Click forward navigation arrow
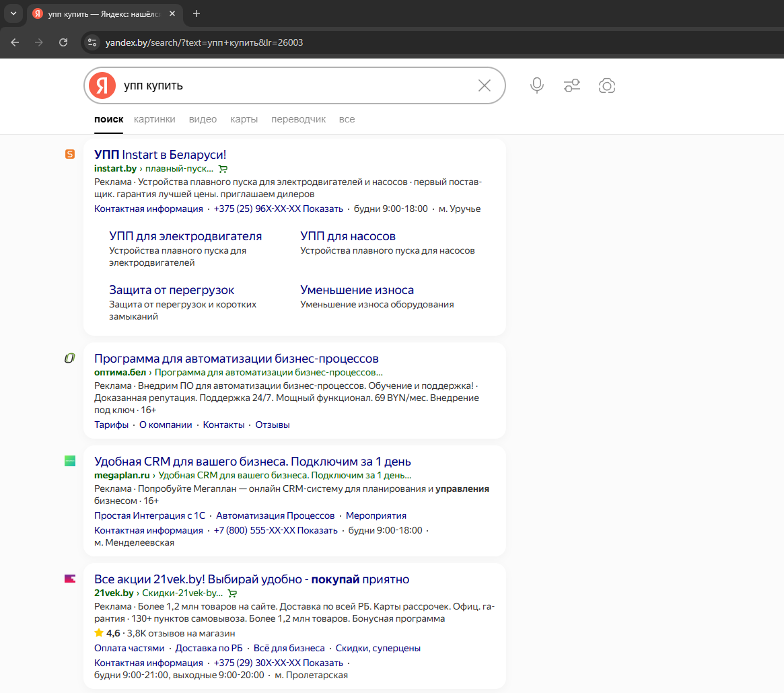The width and height of the screenshot is (784, 693). pyautogui.click(x=39, y=42)
